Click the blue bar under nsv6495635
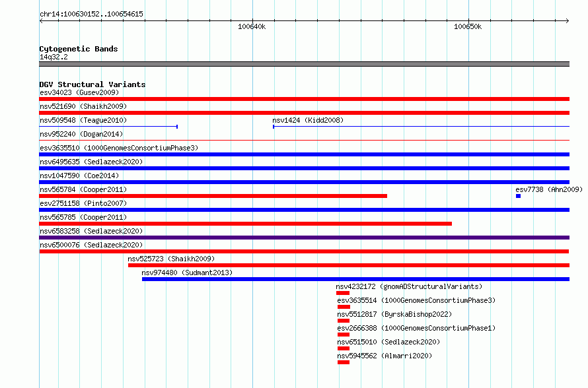This screenshot has height=388, width=588. point(304,168)
